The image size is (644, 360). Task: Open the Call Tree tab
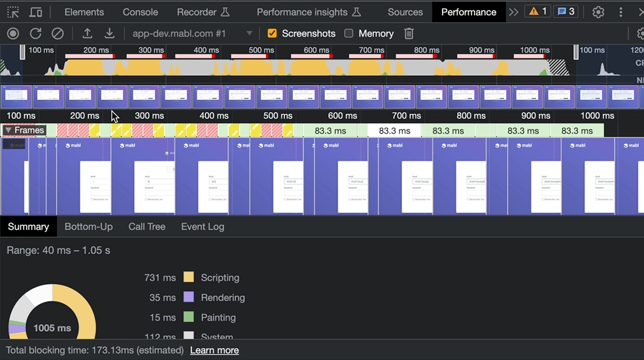[x=147, y=226]
